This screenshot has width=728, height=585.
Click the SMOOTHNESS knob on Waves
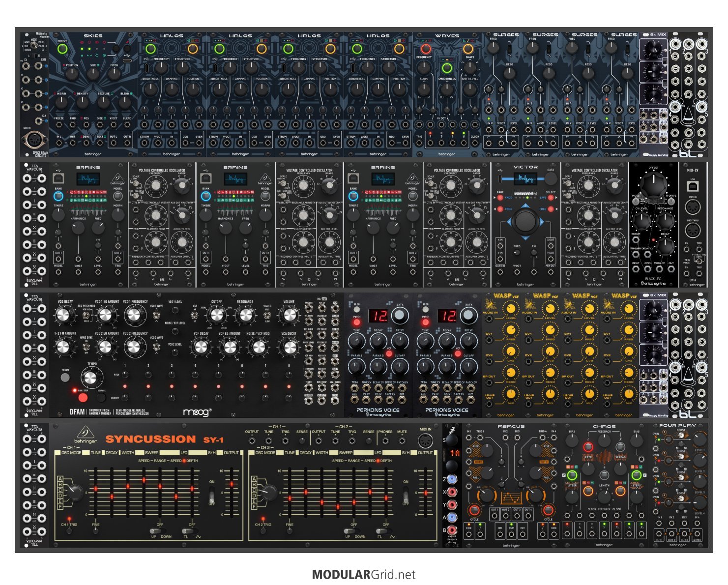pos(447,89)
